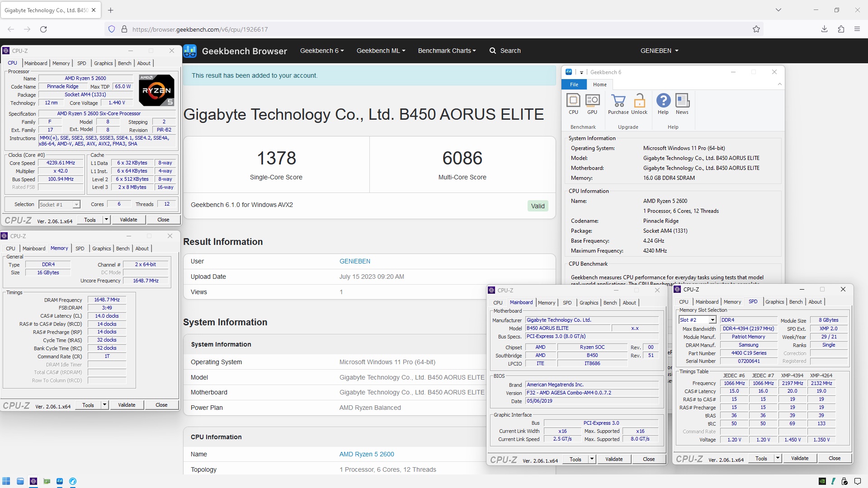This screenshot has height=488, width=868.
Task: Open Tools dropdown arrow in CPU-Z Mainboard window
Action: pos(592,459)
